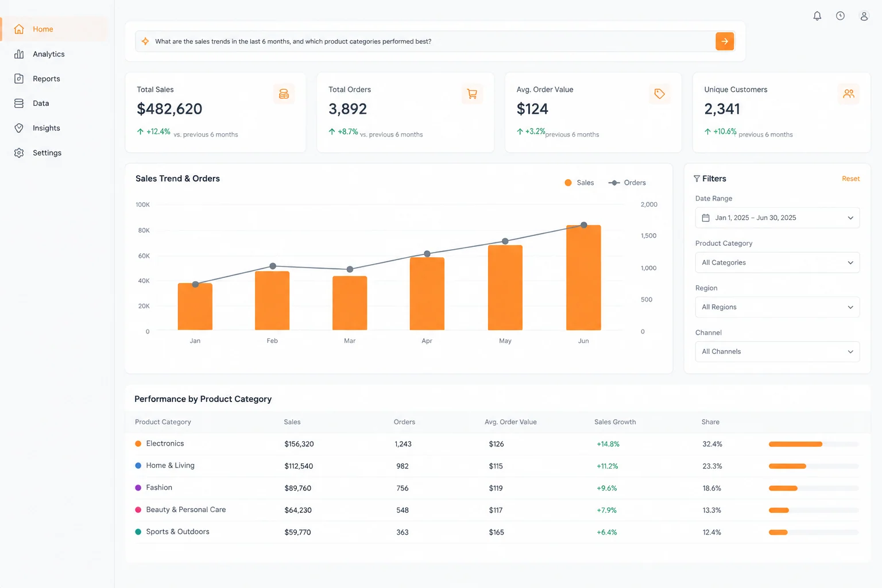
Task: Reset the filters
Action: click(850, 179)
